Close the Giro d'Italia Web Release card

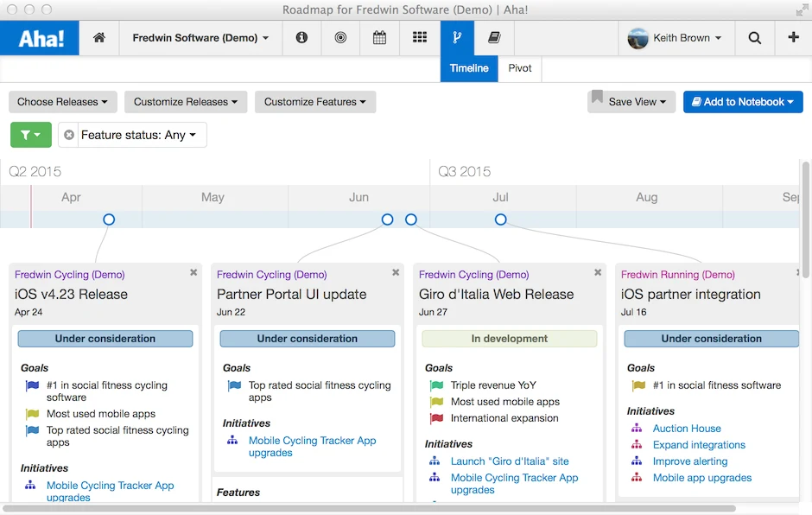point(598,272)
